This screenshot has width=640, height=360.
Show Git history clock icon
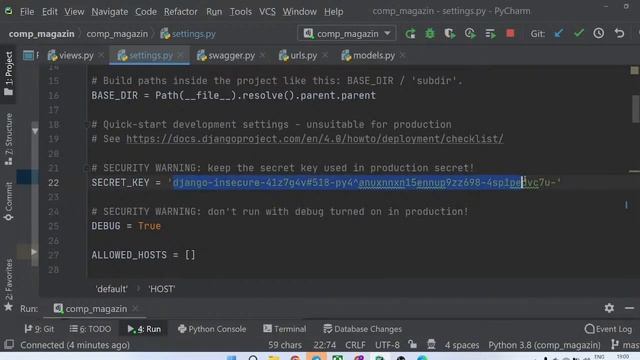[599, 33]
